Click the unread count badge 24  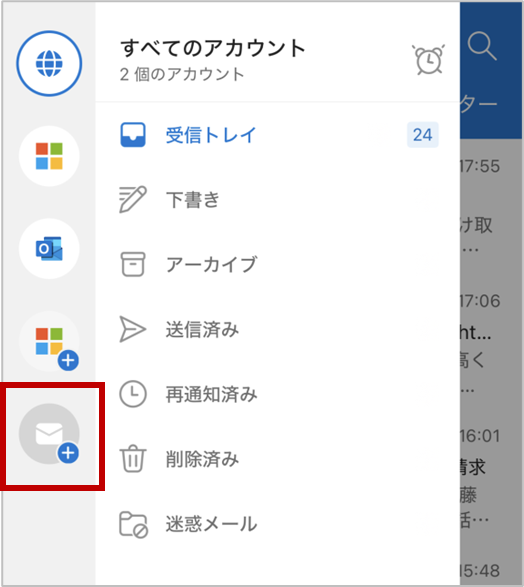point(423,135)
